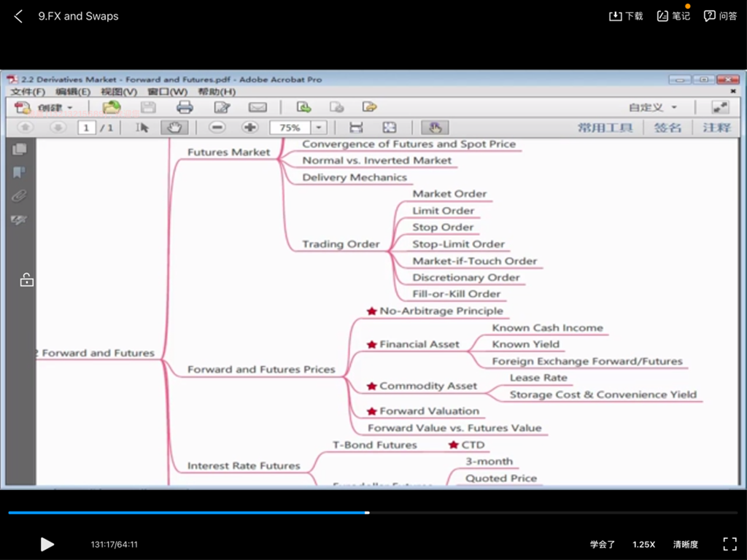This screenshot has width=747, height=560.
Task: Click the touch mode hand icon
Action: point(435,127)
